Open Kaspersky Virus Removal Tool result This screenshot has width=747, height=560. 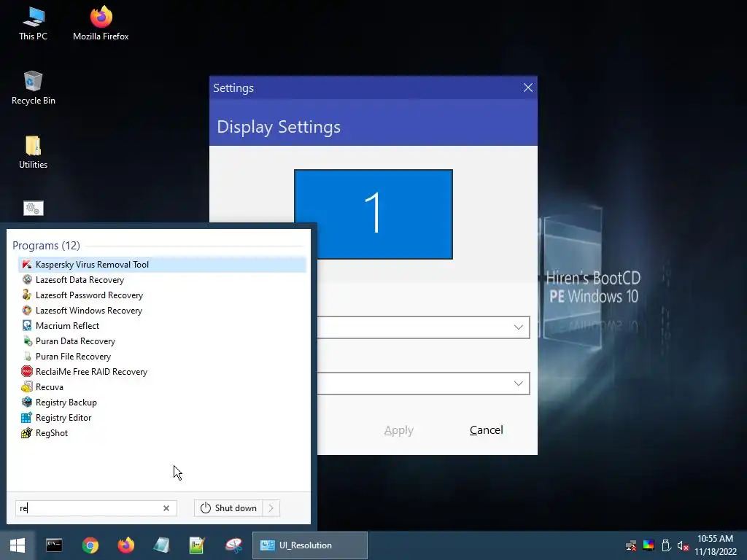tap(161, 264)
